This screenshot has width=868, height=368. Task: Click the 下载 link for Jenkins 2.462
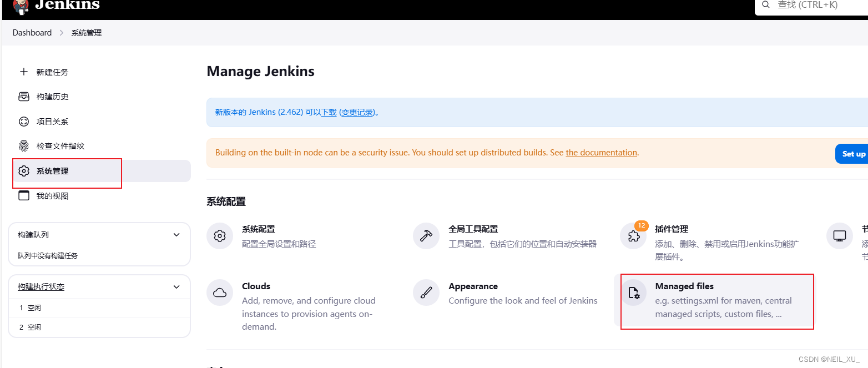pos(329,112)
